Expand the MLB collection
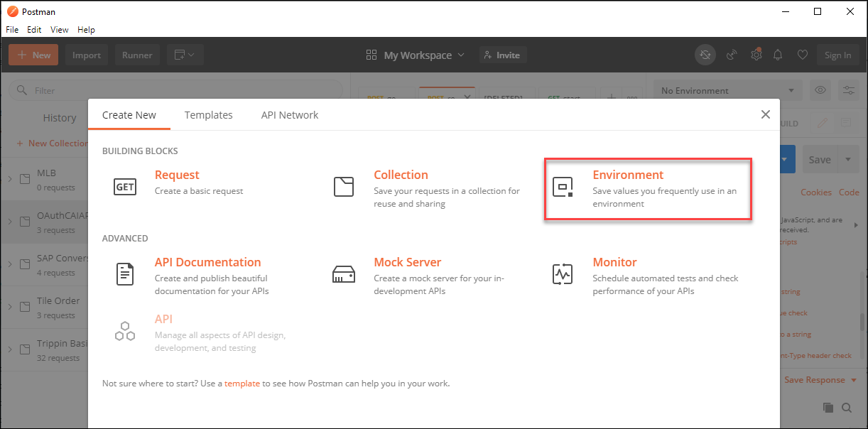The width and height of the screenshot is (868, 429). pos(9,179)
